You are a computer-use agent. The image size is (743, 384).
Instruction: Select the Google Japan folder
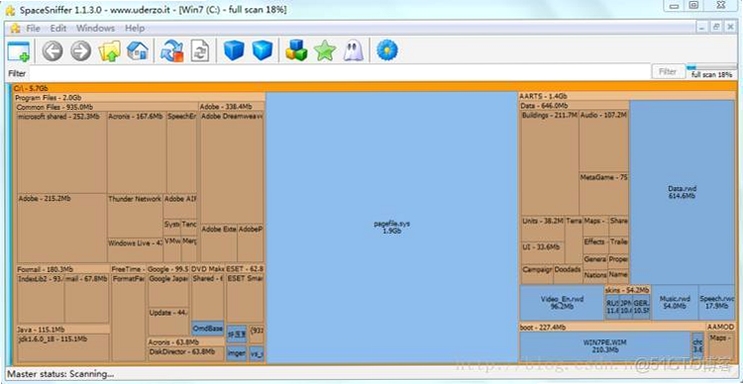[x=168, y=291]
